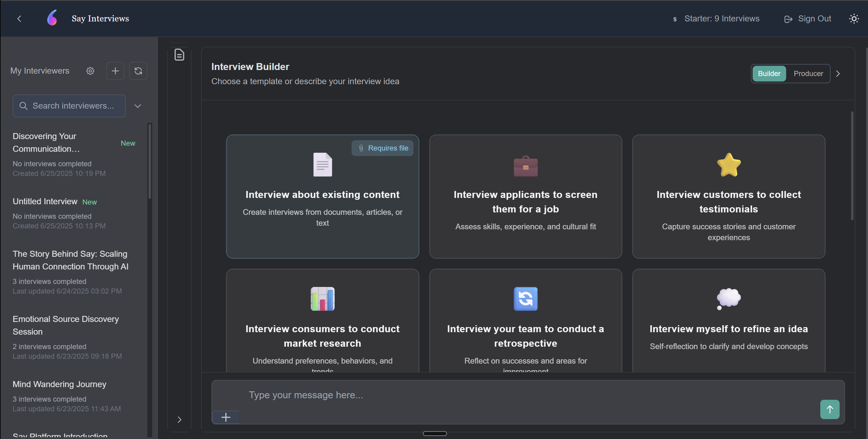Go back using the header arrow
This screenshot has height=439, width=868.
tap(19, 18)
